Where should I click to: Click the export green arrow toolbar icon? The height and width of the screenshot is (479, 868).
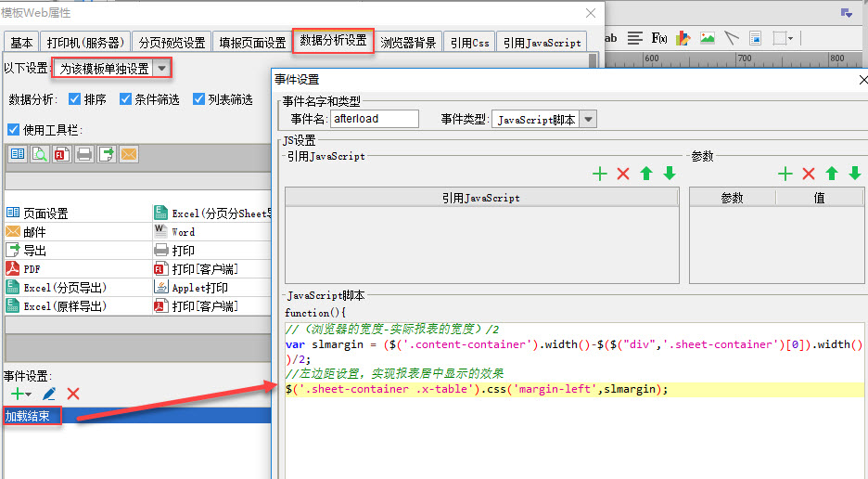[x=107, y=154]
